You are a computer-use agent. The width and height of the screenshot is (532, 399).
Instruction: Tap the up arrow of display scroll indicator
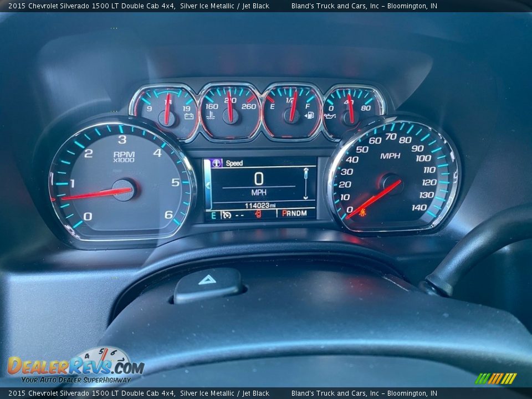pos(306,170)
